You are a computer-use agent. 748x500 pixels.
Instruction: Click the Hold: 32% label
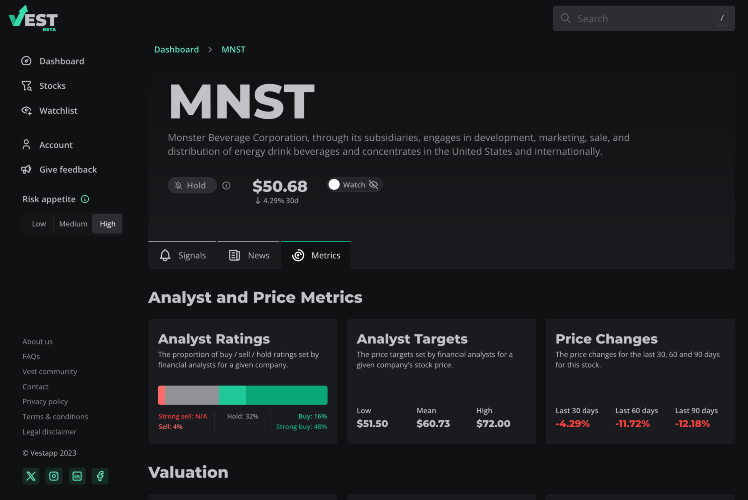click(242, 417)
